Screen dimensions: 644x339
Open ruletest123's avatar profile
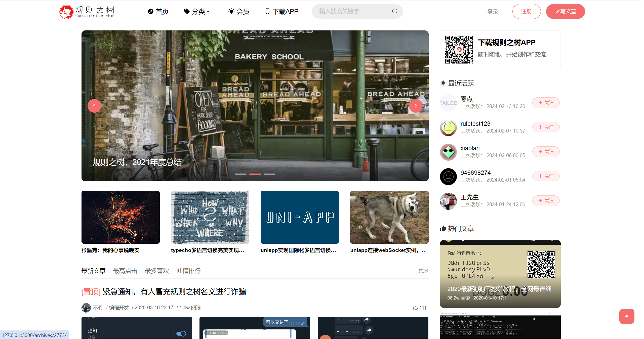[448, 128]
